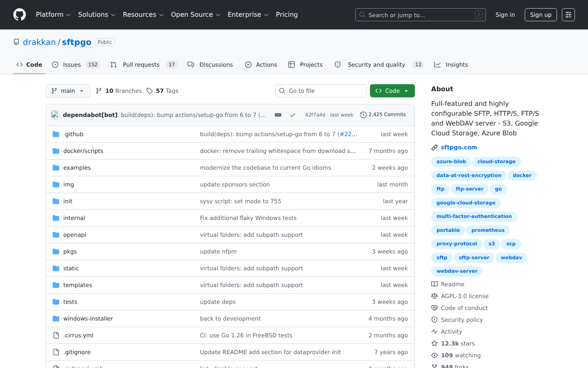The image size is (588, 368).
Task: Click the openapi folder icon
Action: point(56,235)
